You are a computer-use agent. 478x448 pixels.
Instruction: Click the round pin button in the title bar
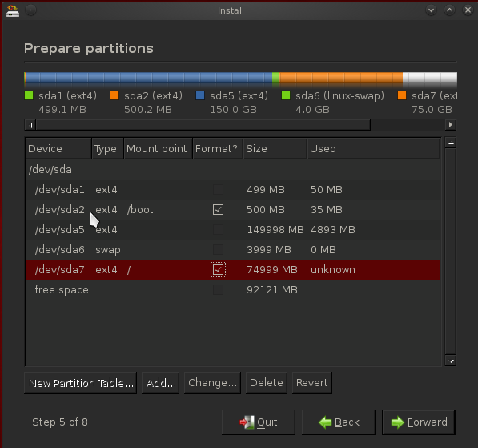coord(30,10)
